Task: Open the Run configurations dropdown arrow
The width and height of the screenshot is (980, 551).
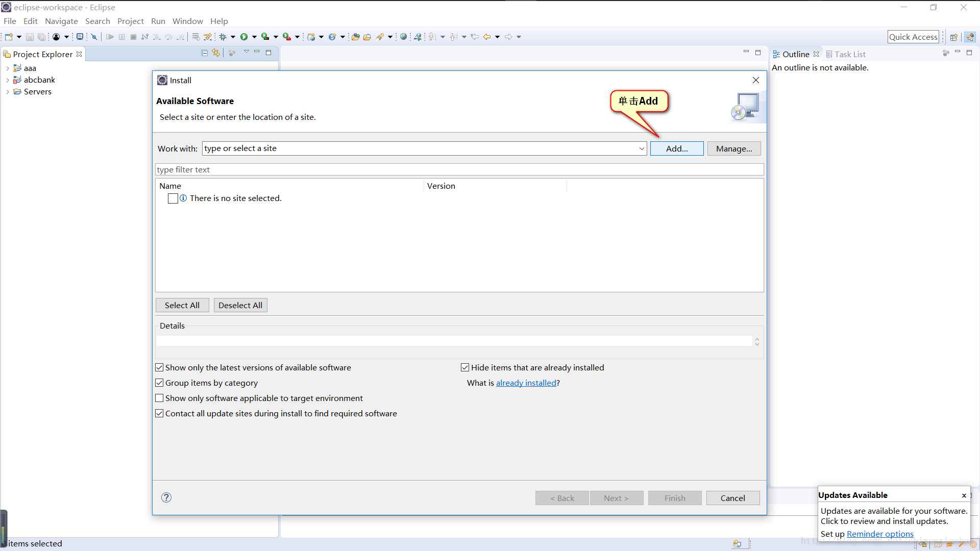Action: point(254,37)
